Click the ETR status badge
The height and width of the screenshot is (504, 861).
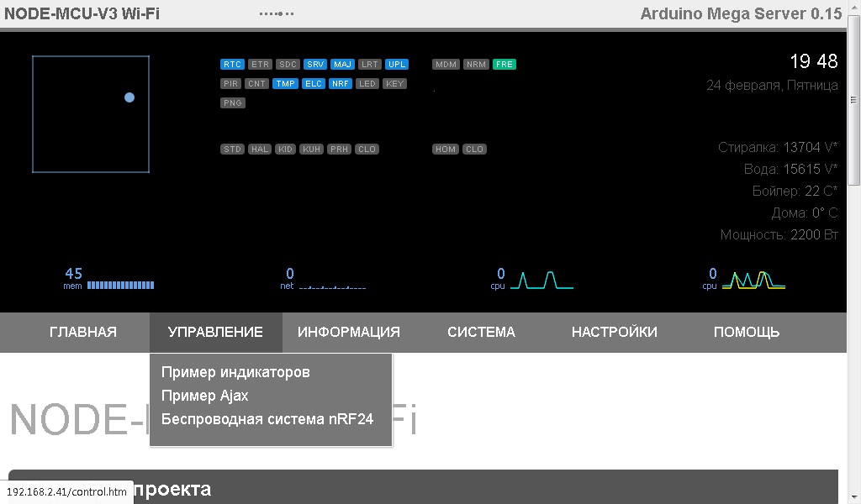[260, 64]
